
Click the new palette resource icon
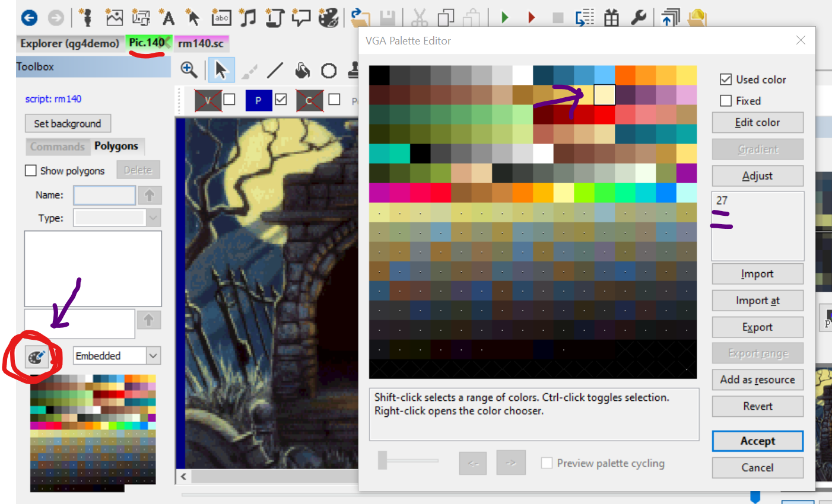[x=328, y=18]
